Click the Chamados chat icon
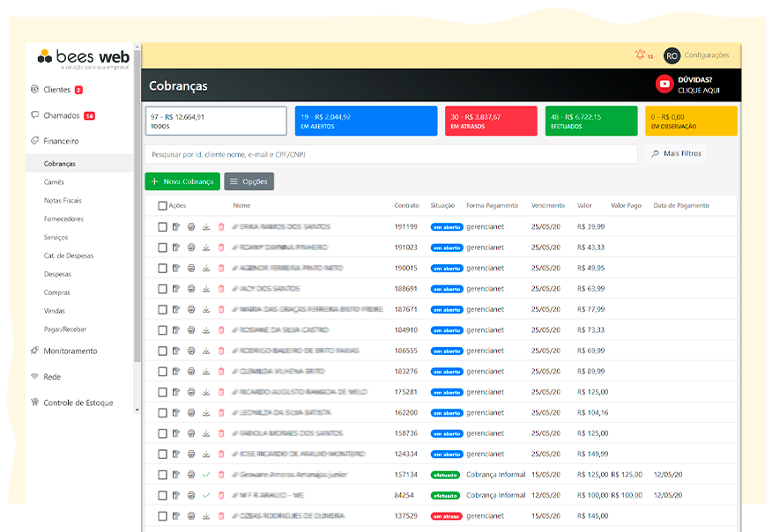Viewport: 772px width, 532px height. click(x=34, y=115)
